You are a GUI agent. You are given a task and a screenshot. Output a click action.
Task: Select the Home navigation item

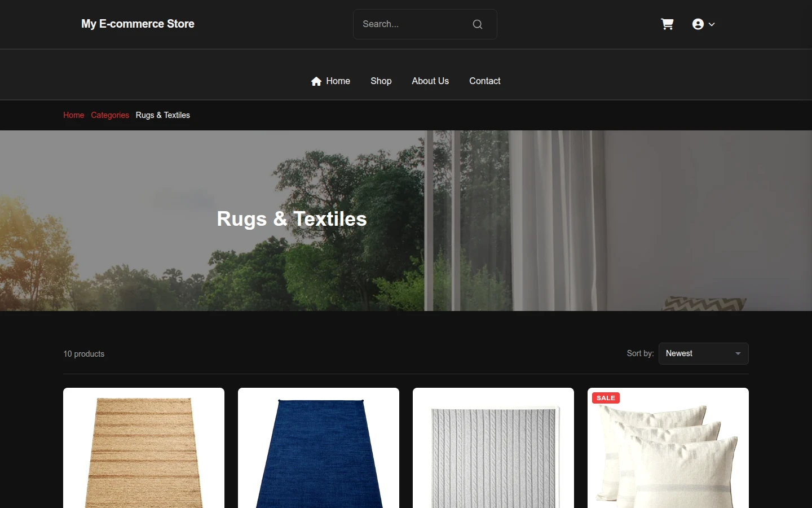(330, 81)
